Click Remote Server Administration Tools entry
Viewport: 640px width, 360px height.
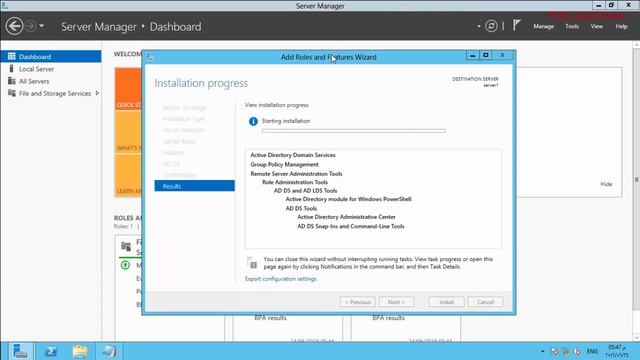click(296, 173)
